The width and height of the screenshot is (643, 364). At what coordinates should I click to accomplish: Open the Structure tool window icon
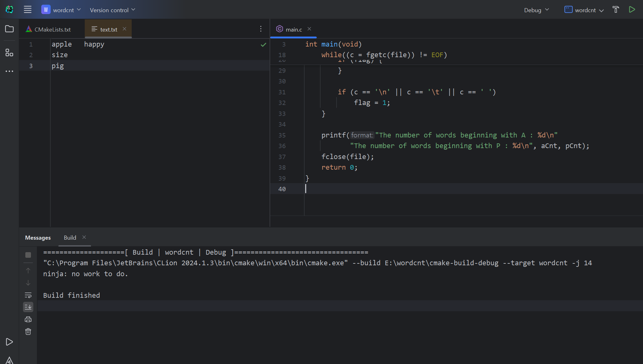pos(9,52)
